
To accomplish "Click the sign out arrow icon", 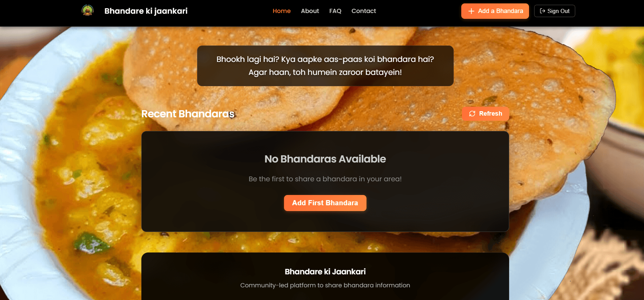I will (x=542, y=11).
